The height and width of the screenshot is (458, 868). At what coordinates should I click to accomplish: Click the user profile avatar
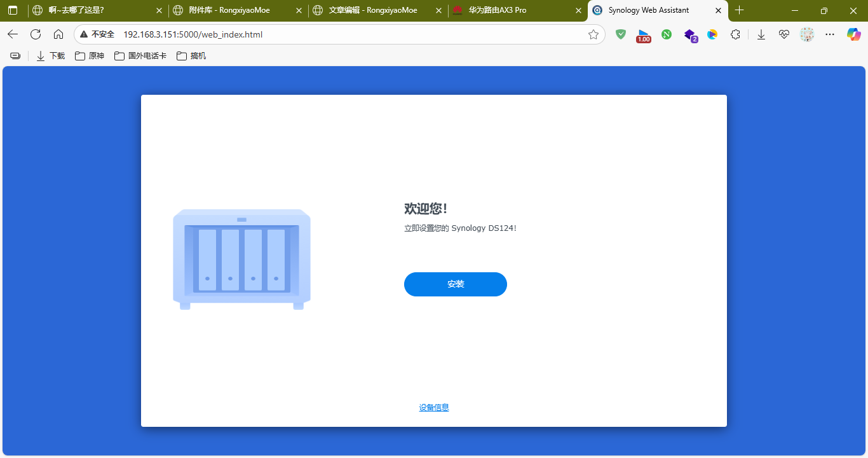(807, 34)
